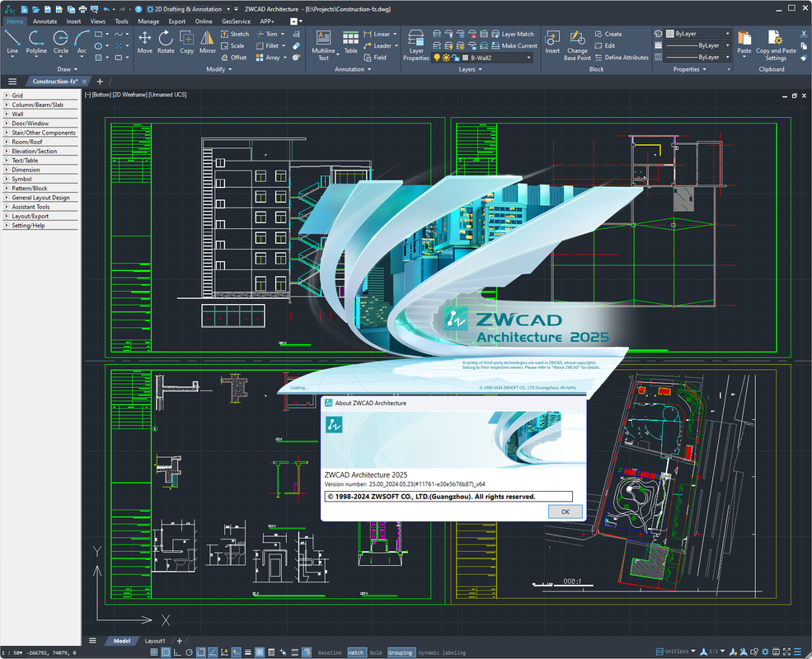Click Create block icon
This screenshot has height=659, width=812.
598,34
